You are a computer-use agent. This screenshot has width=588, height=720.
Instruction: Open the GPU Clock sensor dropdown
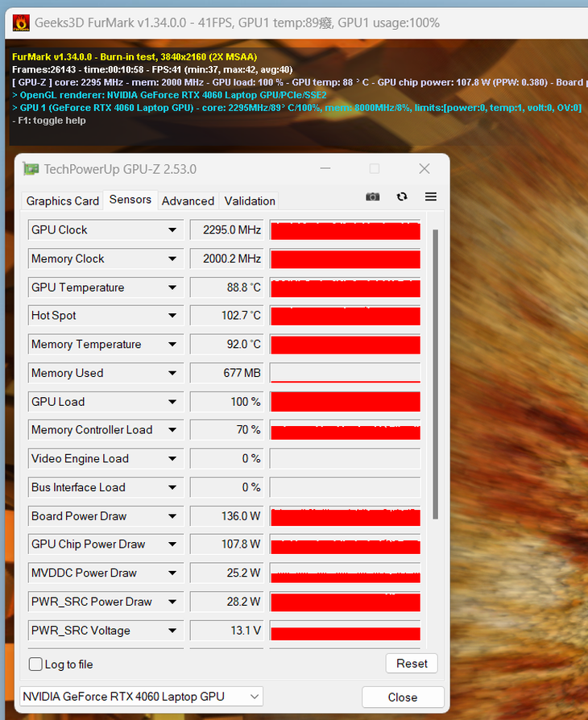click(x=172, y=230)
